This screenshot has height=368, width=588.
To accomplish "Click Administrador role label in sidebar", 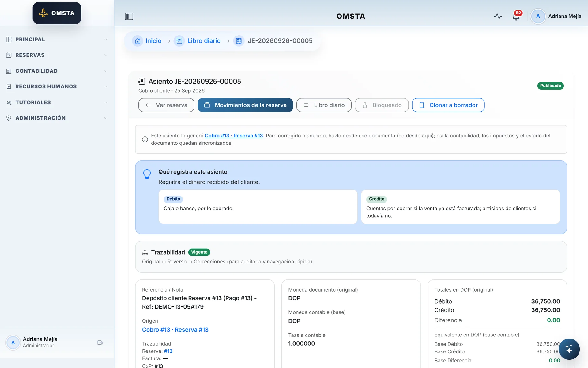I will pyautogui.click(x=38, y=346).
